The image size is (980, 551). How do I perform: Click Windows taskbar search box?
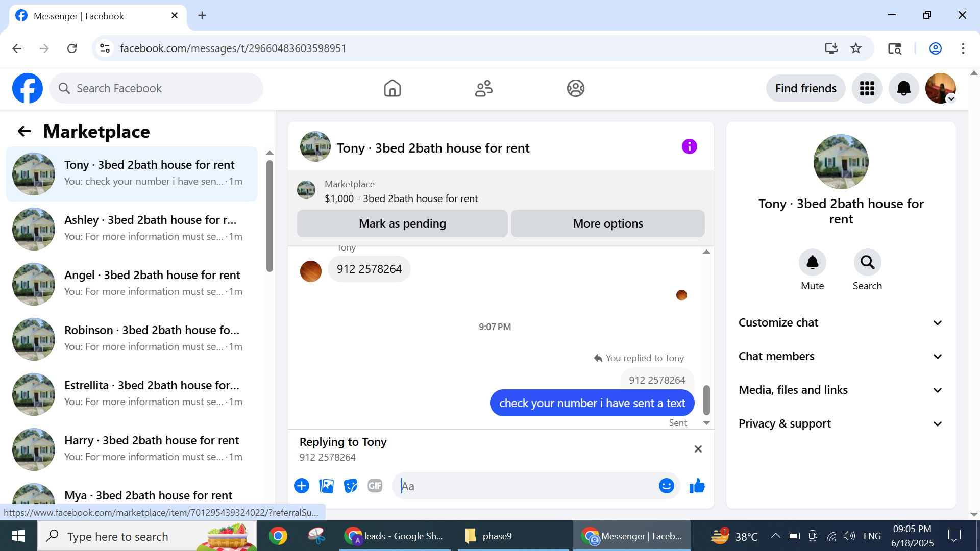point(147,536)
